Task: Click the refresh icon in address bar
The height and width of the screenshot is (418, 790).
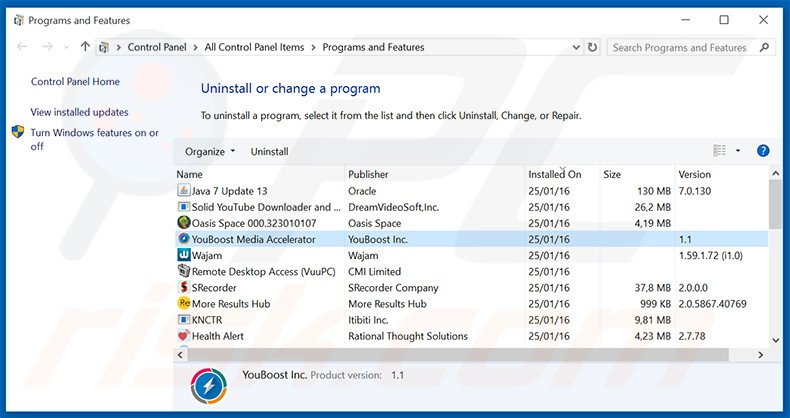Action: click(x=592, y=47)
